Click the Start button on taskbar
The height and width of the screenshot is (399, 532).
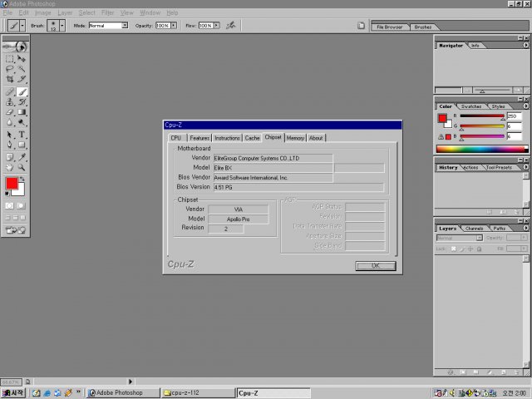(x=13, y=393)
